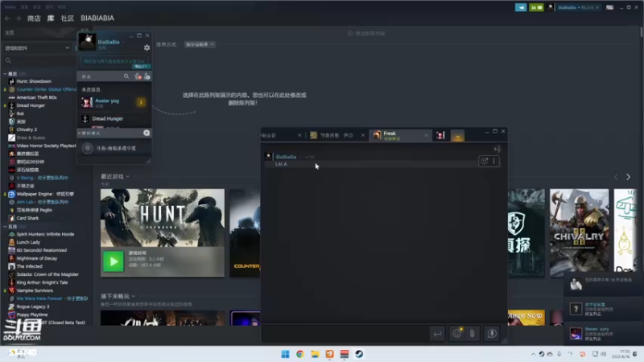Collapse the recent category in library list
The width and height of the screenshot is (644, 362).
coord(5,74)
